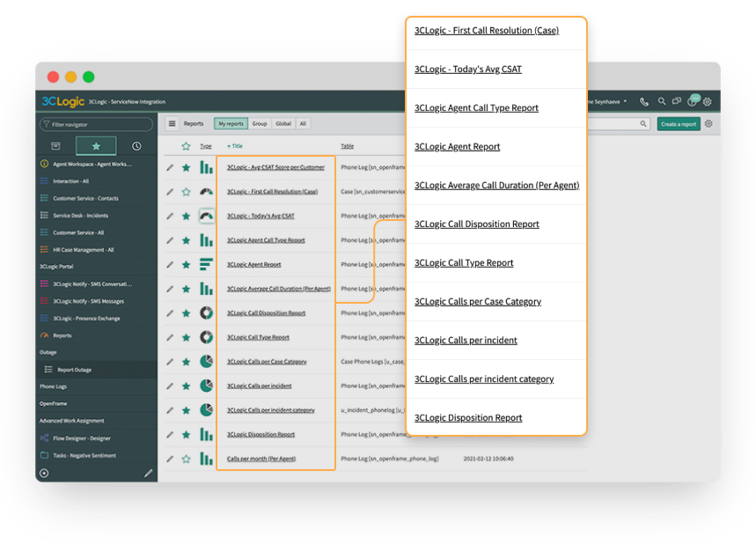This screenshot has width=756, height=544.
Task: Edit the Avg CSAT Score per Customer report pencil
Action: 170,168
